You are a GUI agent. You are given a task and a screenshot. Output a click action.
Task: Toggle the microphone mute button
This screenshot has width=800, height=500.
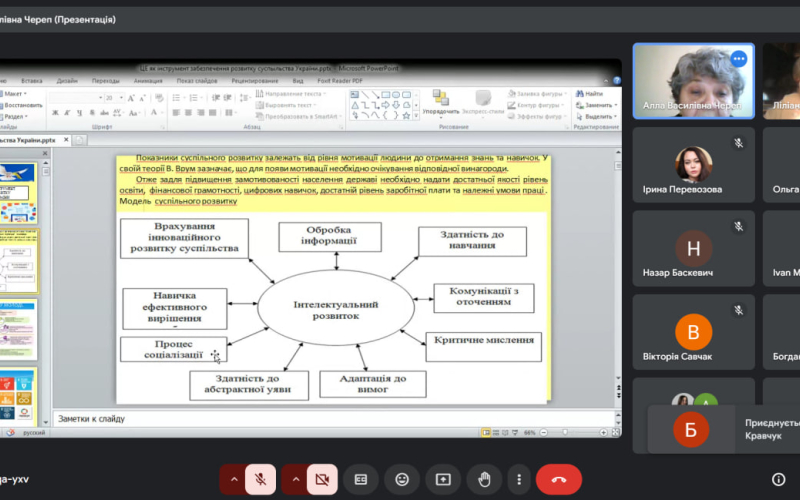click(x=260, y=479)
